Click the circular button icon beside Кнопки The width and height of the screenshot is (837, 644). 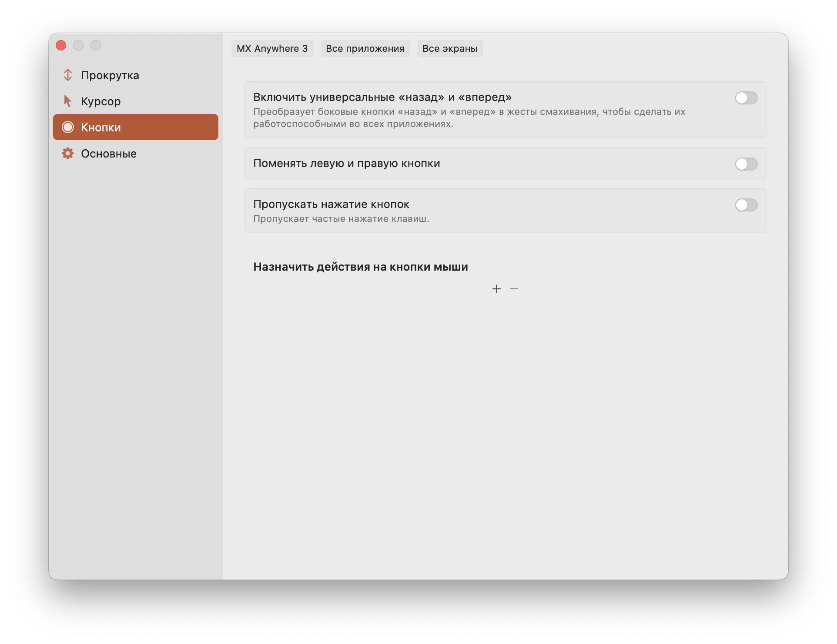point(68,127)
